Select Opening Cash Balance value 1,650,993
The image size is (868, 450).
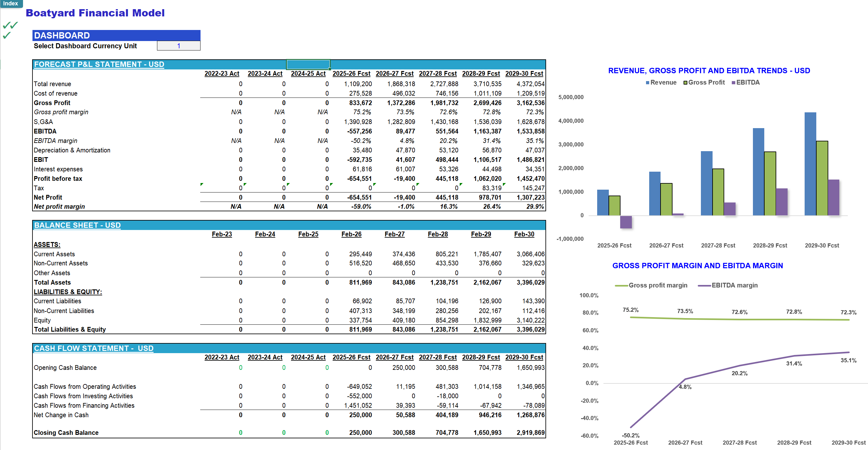click(x=530, y=368)
